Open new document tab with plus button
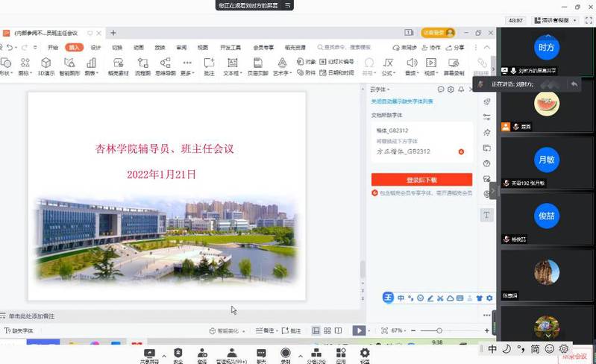 pos(113,33)
